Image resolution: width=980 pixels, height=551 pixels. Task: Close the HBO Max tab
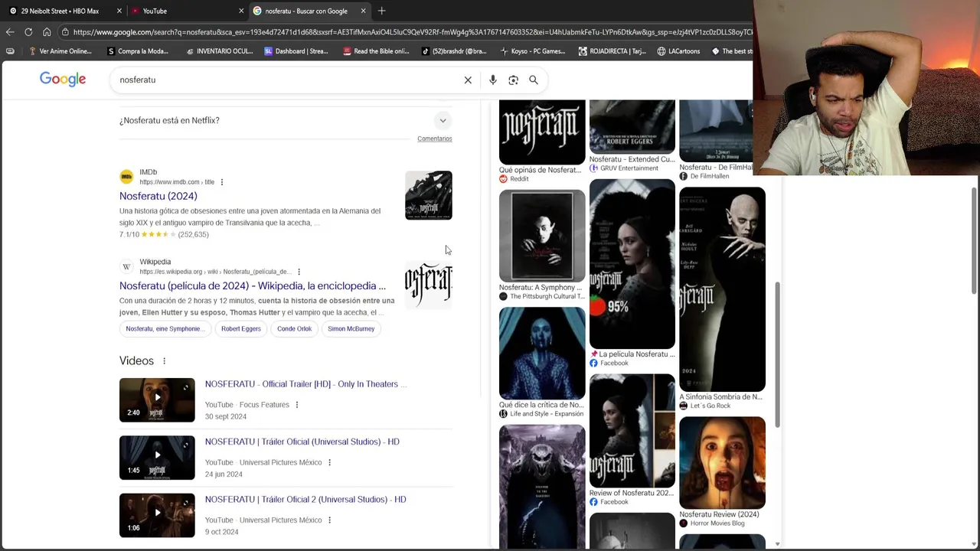119,11
